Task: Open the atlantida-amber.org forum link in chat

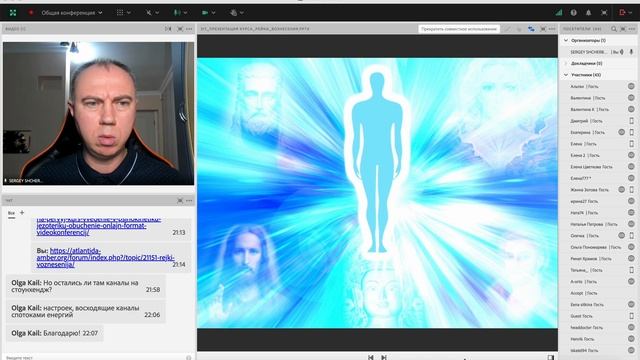Action: point(105,258)
